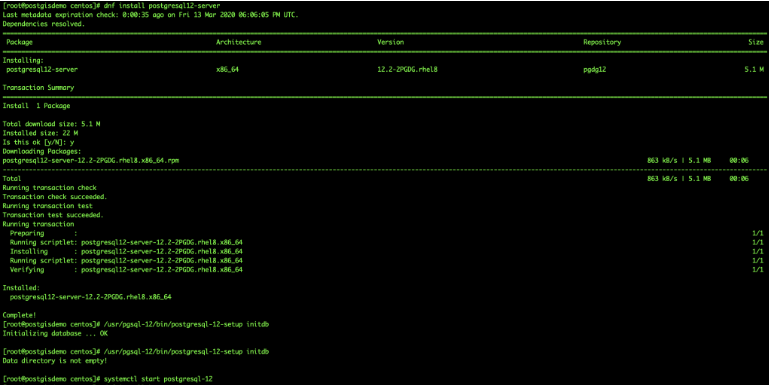Click the Package column header
This screenshot has width=769, height=385.
20,42
